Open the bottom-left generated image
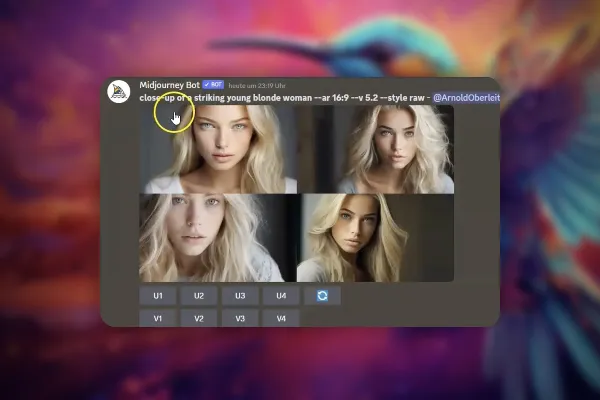 pos(218,238)
